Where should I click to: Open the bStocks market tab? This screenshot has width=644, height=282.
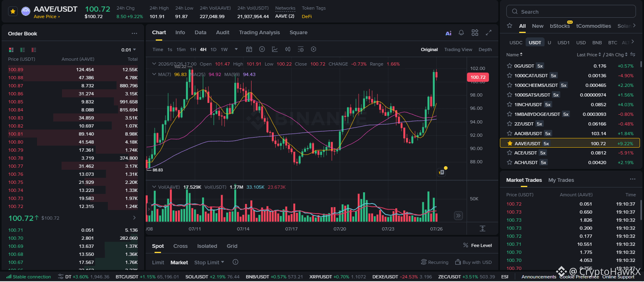click(x=560, y=26)
